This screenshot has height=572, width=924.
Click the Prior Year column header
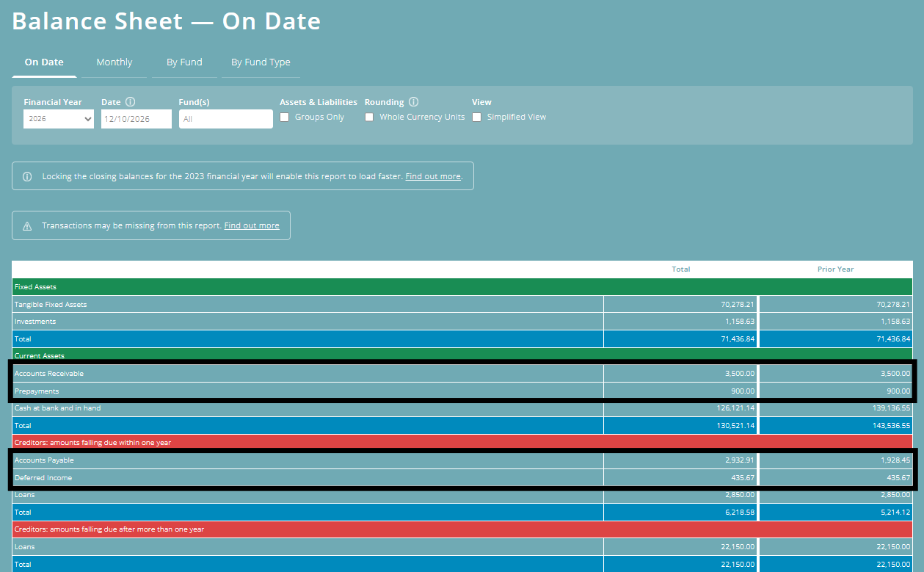tap(836, 269)
